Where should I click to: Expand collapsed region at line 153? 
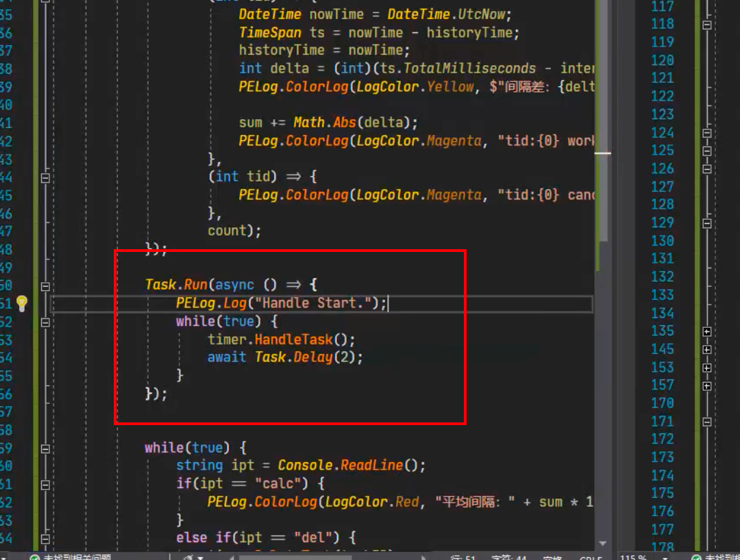(707, 368)
